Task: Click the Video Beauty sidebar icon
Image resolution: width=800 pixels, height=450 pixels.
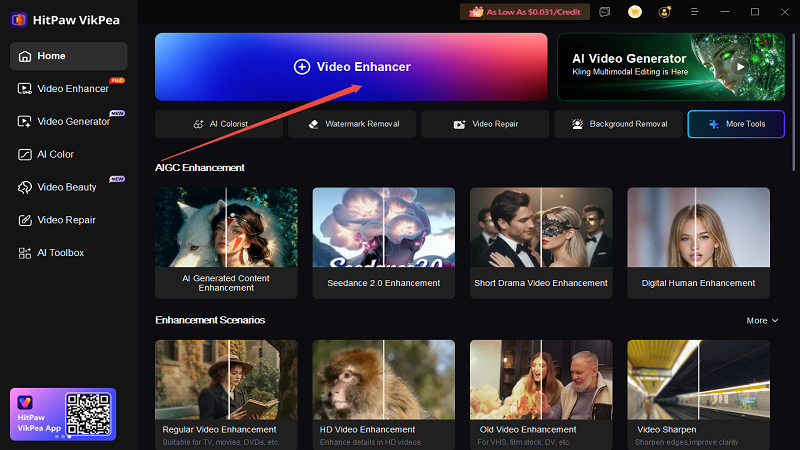Action: (x=24, y=187)
